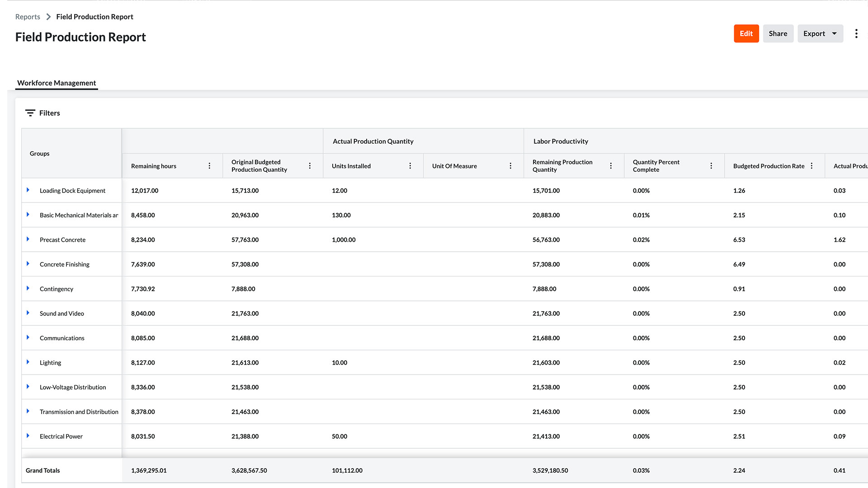Click the Share button
Screen dimensions: 868x488
click(x=778, y=33)
